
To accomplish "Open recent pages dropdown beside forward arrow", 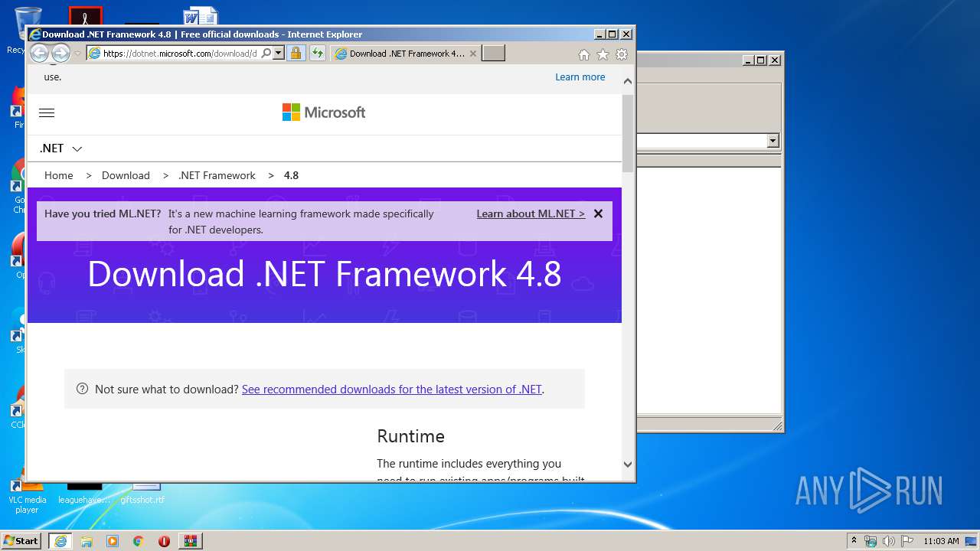I will point(77,54).
